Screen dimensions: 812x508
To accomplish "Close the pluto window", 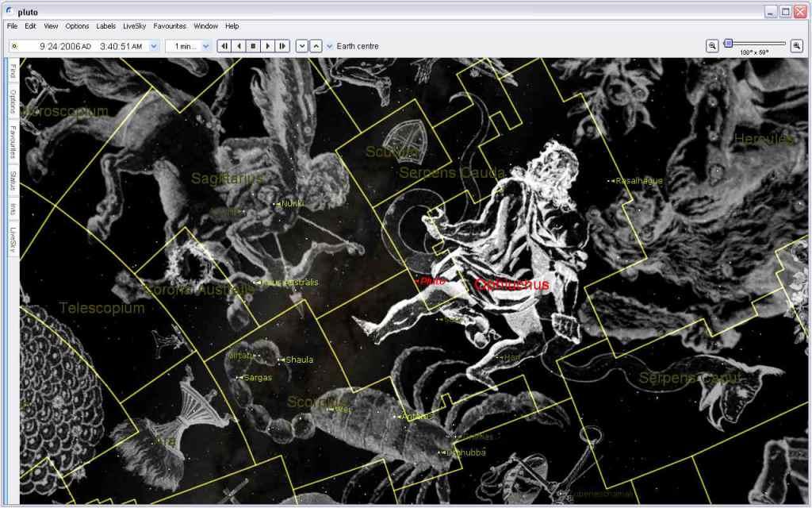I will click(x=801, y=11).
